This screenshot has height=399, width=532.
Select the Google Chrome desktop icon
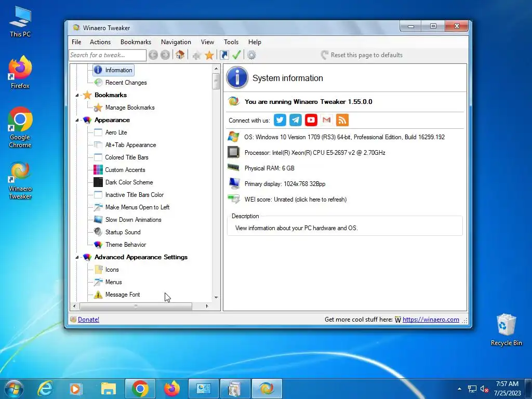point(20,128)
